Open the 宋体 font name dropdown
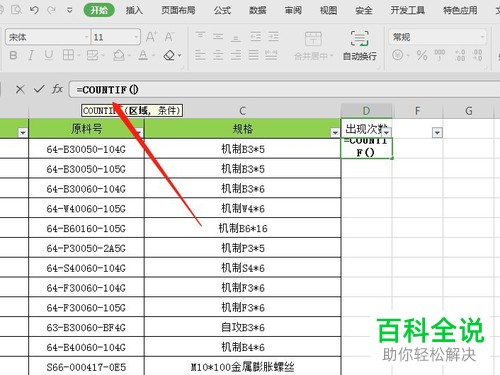This screenshot has width=500, height=375. [x=87, y=37]
